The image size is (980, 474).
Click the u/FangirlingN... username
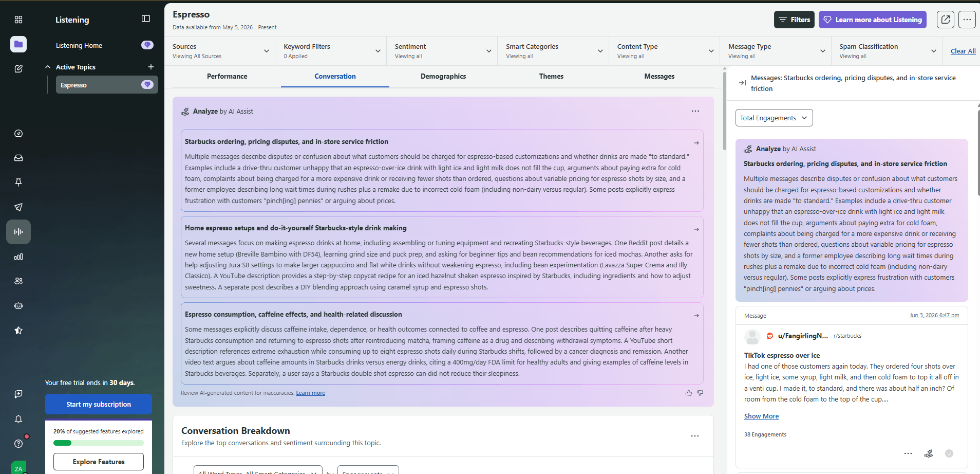tap(803, 336)
